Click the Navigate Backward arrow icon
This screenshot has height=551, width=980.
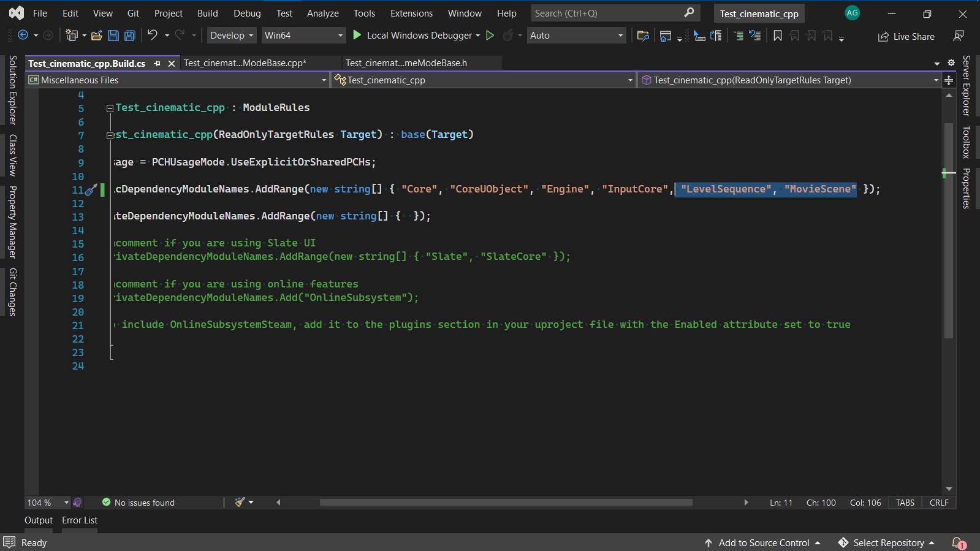(x=23, y=36)
